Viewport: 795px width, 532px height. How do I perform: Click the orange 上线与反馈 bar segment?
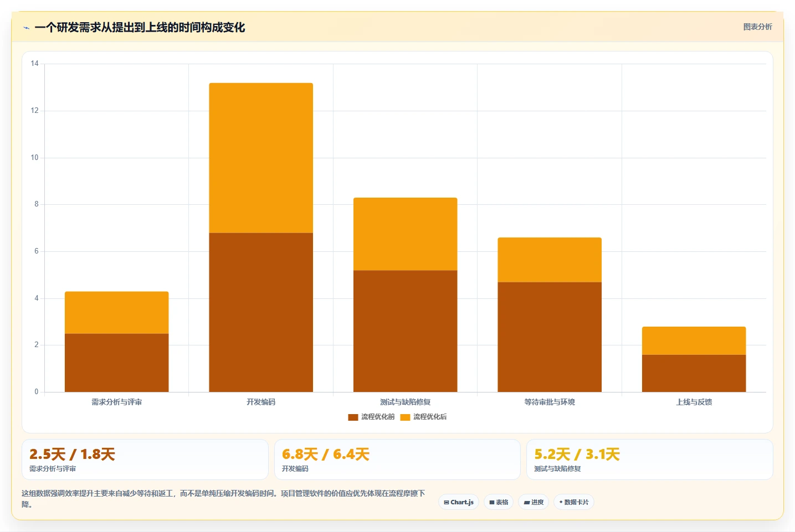click(694, 341)
